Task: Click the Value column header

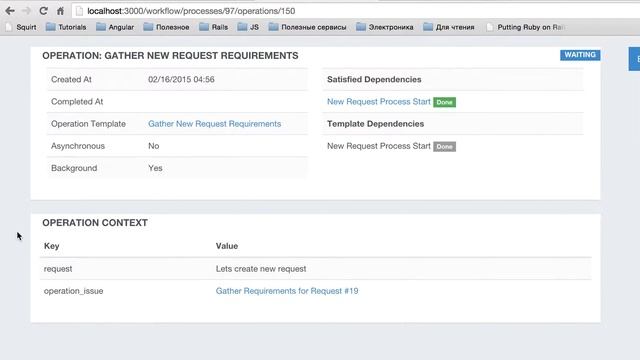Action: (227, 246)
